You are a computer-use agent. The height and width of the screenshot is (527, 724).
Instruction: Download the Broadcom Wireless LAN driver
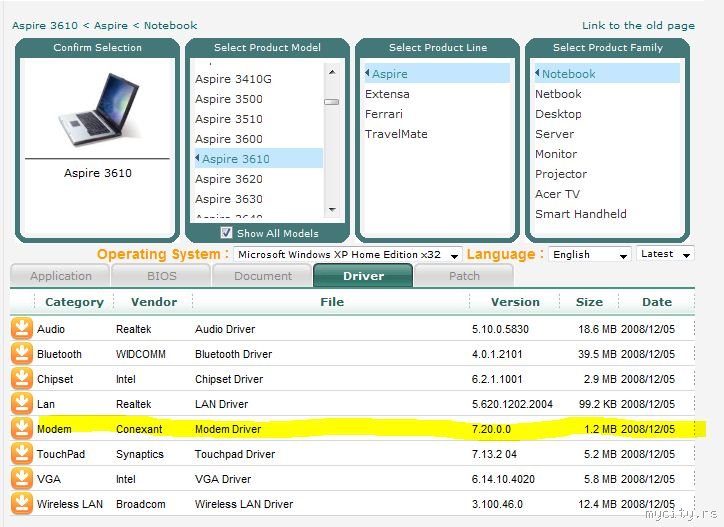click(x=22, y=503)
